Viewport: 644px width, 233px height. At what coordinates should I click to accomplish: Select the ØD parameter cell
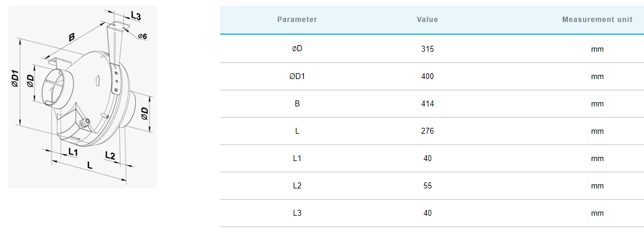point(297,49)
